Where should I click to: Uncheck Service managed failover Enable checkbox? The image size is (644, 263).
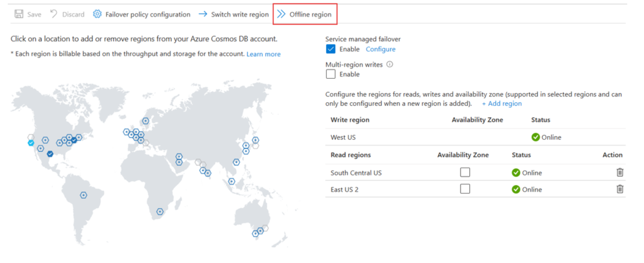(330, 49)
